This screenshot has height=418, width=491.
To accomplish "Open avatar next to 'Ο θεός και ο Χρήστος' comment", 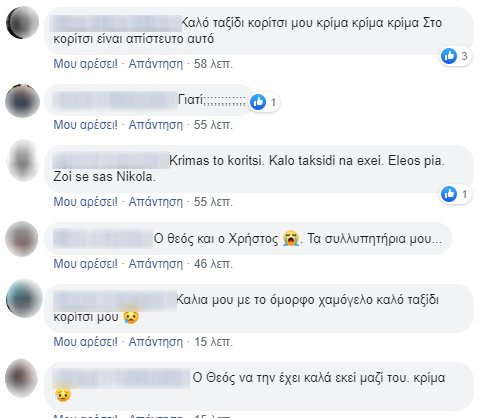I will point(22,239).
